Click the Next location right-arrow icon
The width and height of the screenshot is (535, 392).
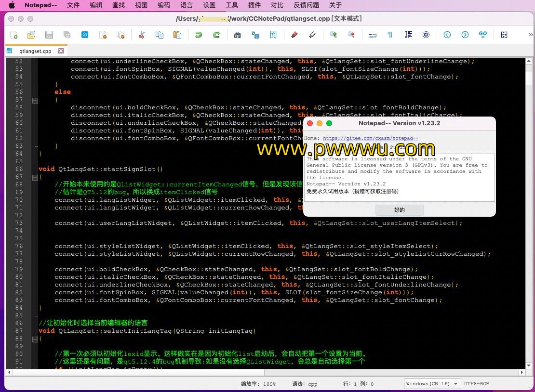(x=465, y=35)
